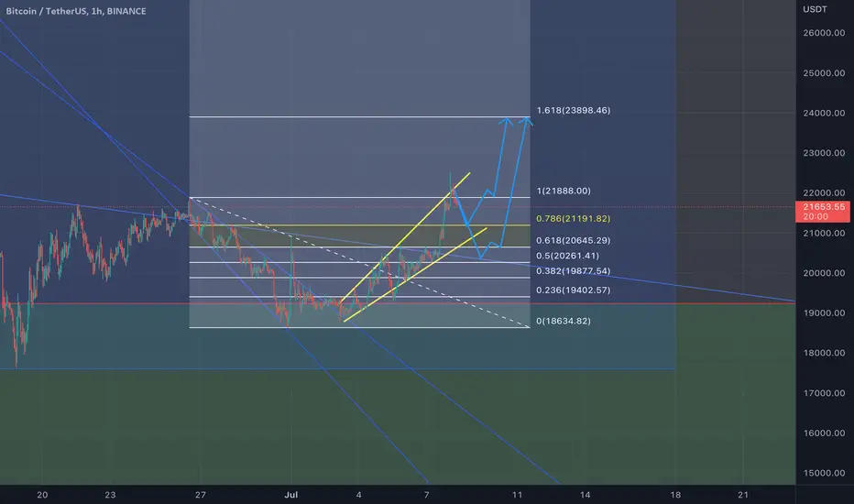Click date 18 on time axis
The width and height of the screenshot is (854, 504).
tap(675, 495)
